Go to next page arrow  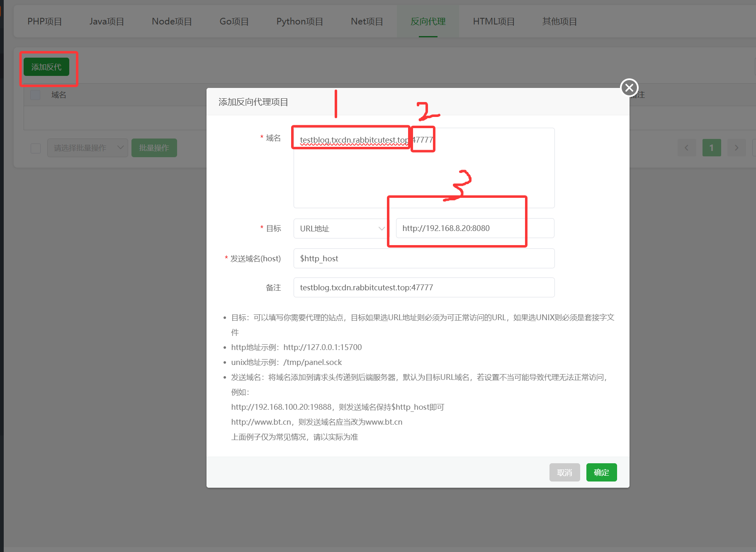(737, 148)
